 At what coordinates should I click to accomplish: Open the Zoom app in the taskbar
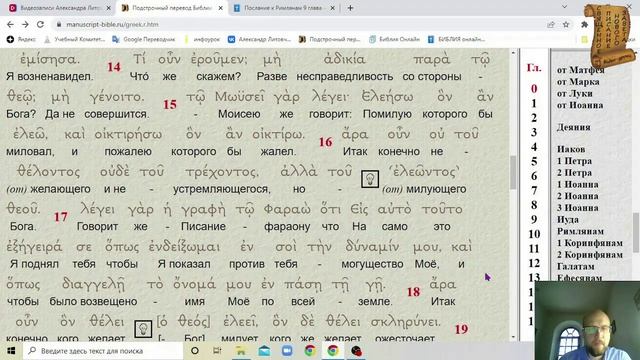[287, 351]
